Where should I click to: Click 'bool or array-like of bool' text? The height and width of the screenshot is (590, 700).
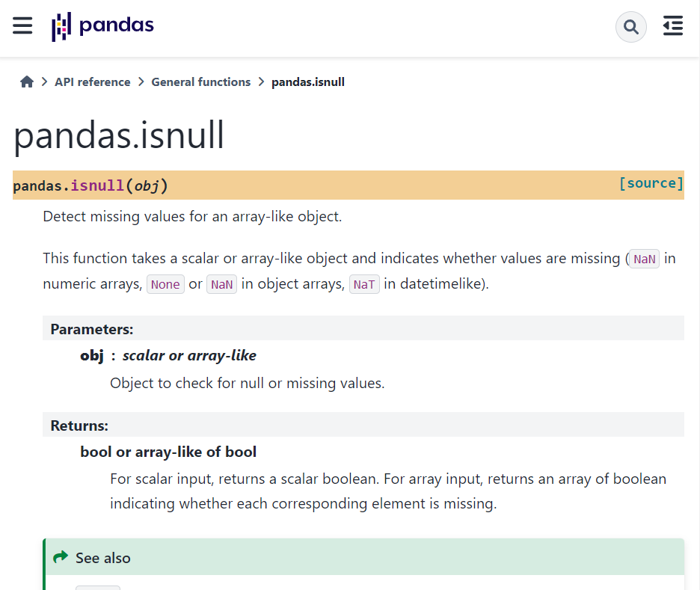(168, 452)
